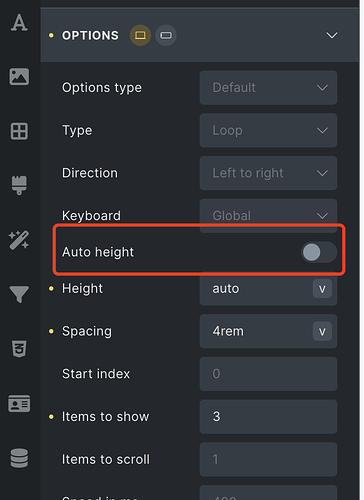Click the Start index input field
The width and height of the screenshot is (364, 500).
pos(268,374)
